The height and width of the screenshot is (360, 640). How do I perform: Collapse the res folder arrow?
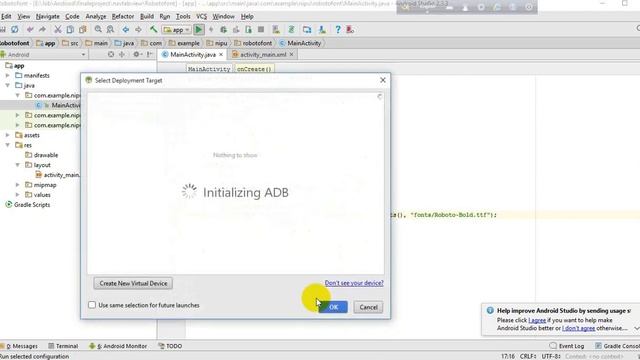click(8, 145)
